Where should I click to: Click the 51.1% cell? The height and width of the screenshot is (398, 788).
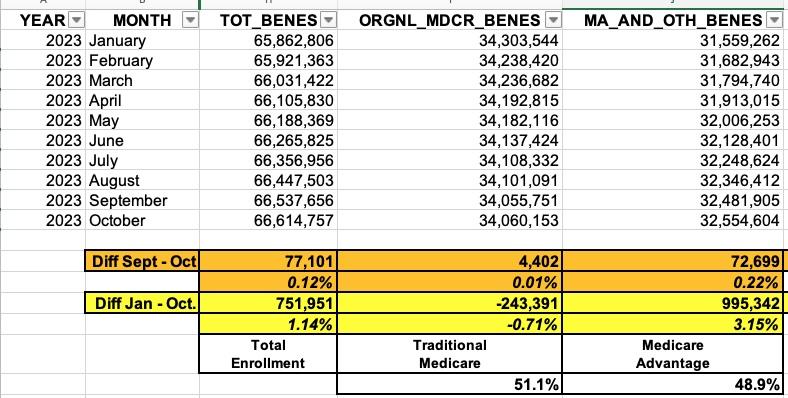pos(450,384)
